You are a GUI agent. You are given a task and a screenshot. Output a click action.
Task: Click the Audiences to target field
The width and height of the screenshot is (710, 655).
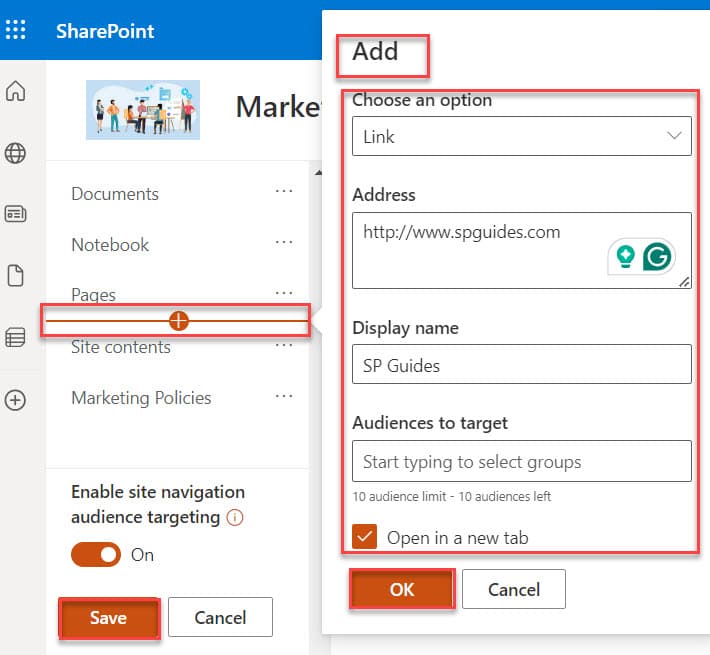pos(522,461)
